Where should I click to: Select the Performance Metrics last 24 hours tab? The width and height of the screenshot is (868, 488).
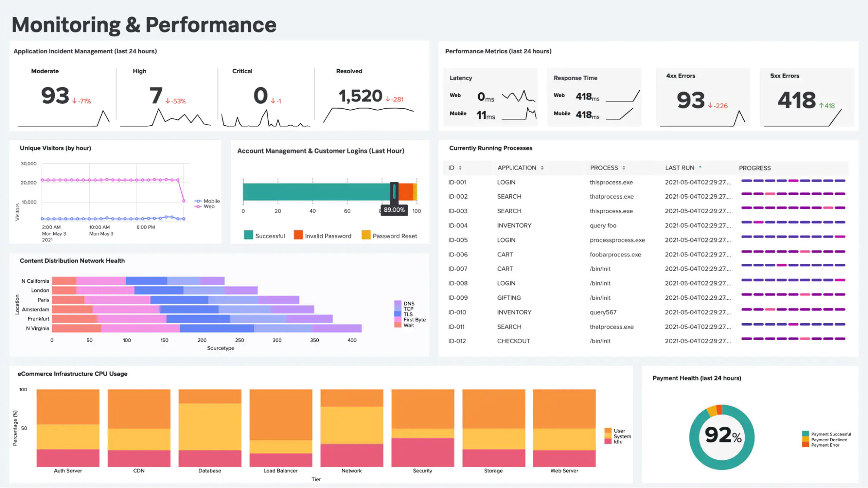coord(497,51)
